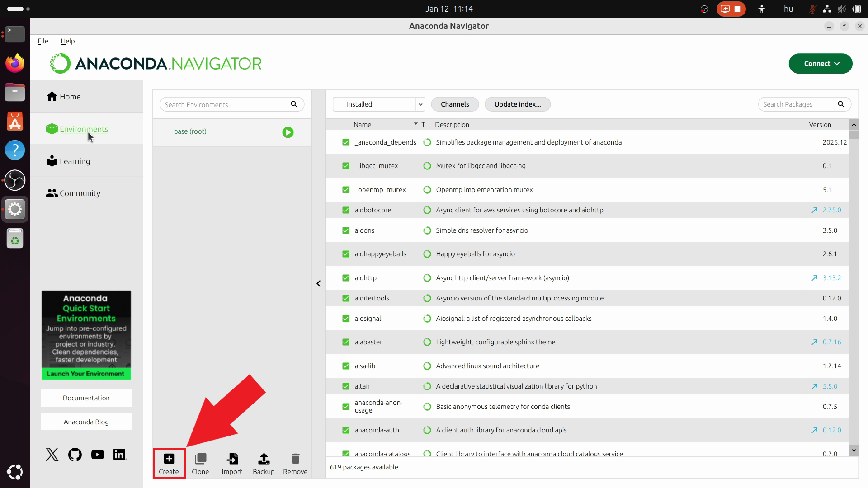Screen dimensions: 868x488
Task: Toggle the alabaster package checkbox
Action: (x=346, y=342)
